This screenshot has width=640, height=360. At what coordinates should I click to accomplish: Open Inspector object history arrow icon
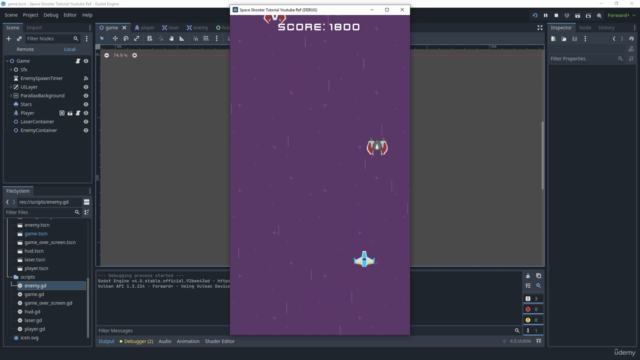631,39
